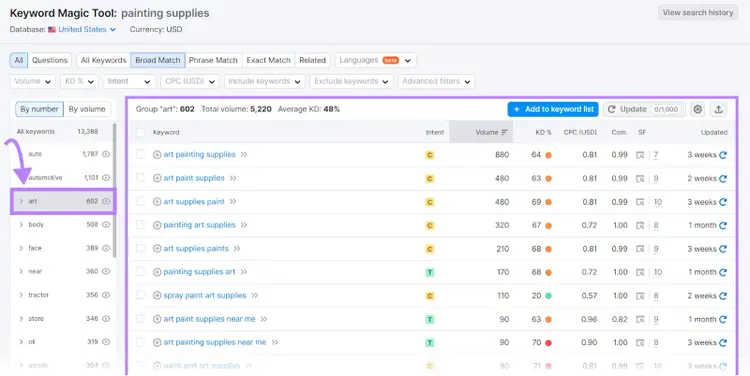This screenshot has width=750, height=376.
Task: Click the keyword groups sidebar scrollbar
Action: coord(114,190)
